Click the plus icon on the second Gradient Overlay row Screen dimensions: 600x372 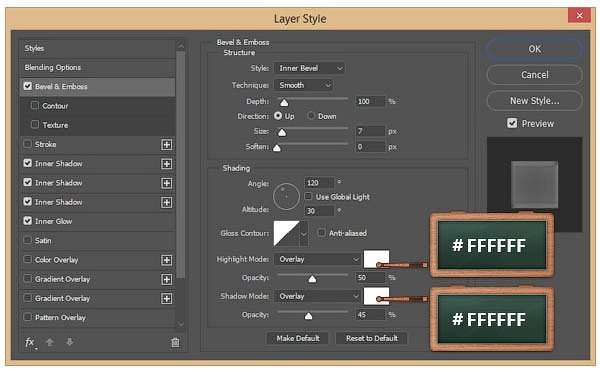click(166, 299)
